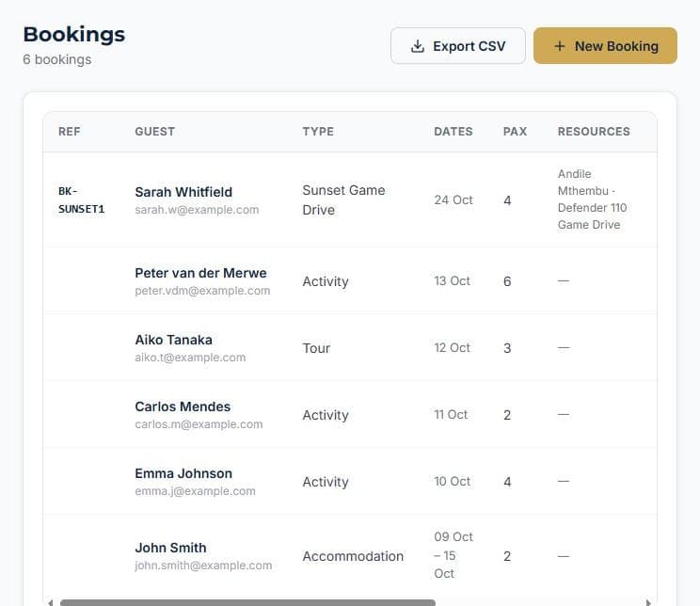Click the 09 Oct – 15 Oct date cell
The width and height of the screenshot is (700, 606).
(x=453, y=555)
